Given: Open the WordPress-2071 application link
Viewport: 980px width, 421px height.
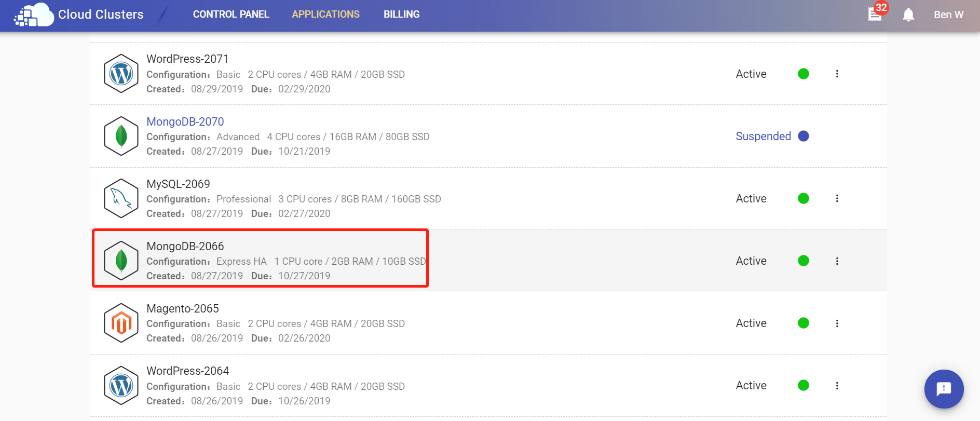Looking at the screenshot, I should (x=187, y=59).
